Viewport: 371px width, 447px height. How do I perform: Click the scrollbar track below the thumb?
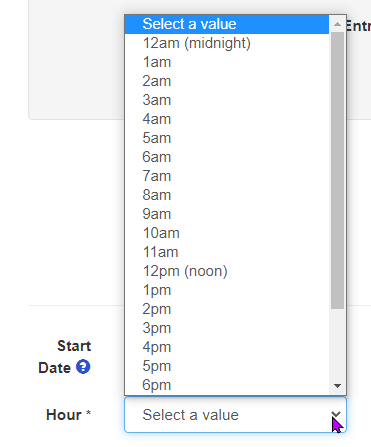[337, 343]
